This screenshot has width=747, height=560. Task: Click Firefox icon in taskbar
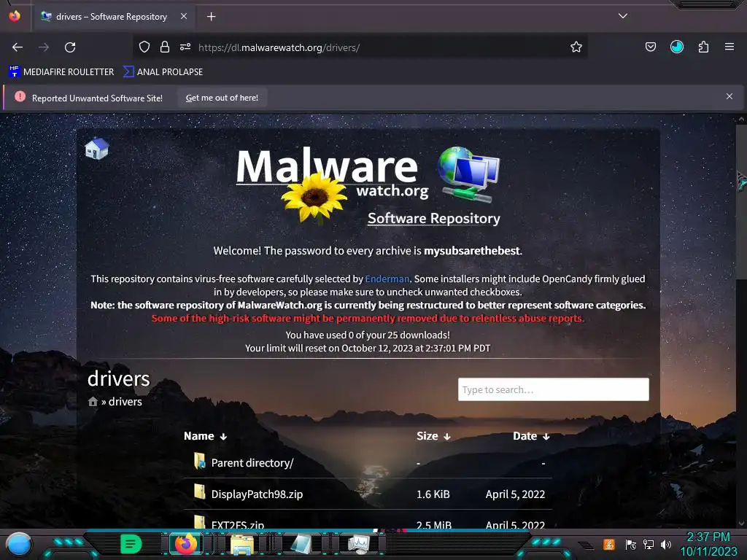click(186, 544)
